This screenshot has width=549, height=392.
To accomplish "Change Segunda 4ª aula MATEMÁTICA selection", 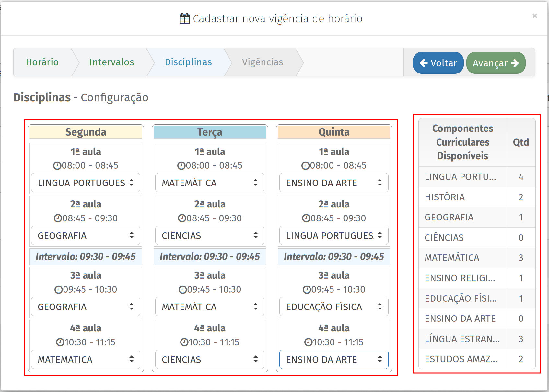I will click(x=86, y=360).
